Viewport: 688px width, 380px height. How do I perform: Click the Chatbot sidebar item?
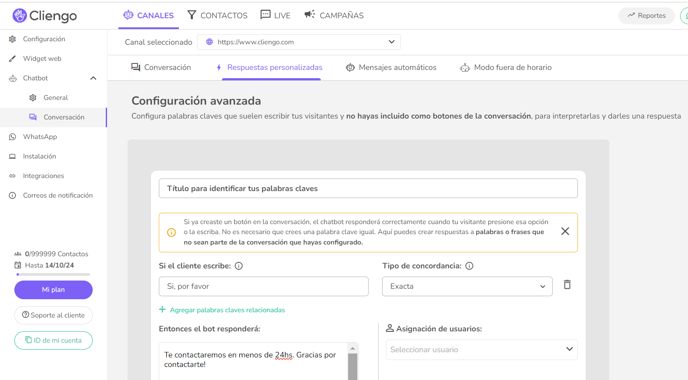point(36,78)
